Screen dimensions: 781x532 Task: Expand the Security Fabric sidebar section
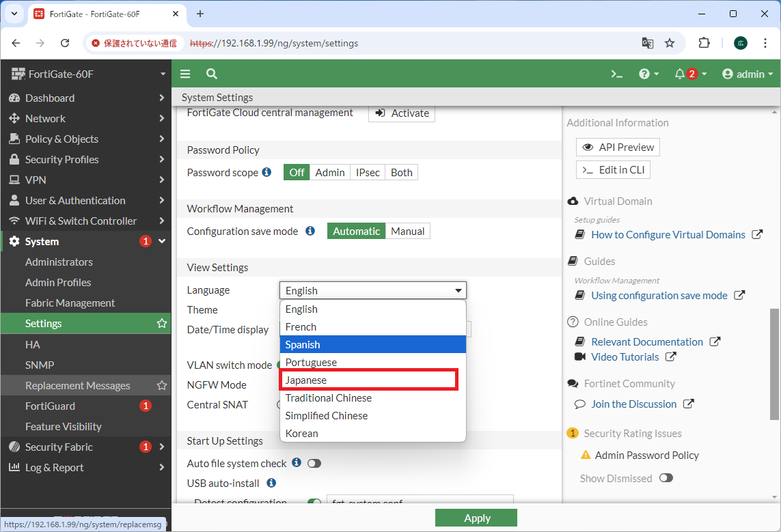coord(161,447)
